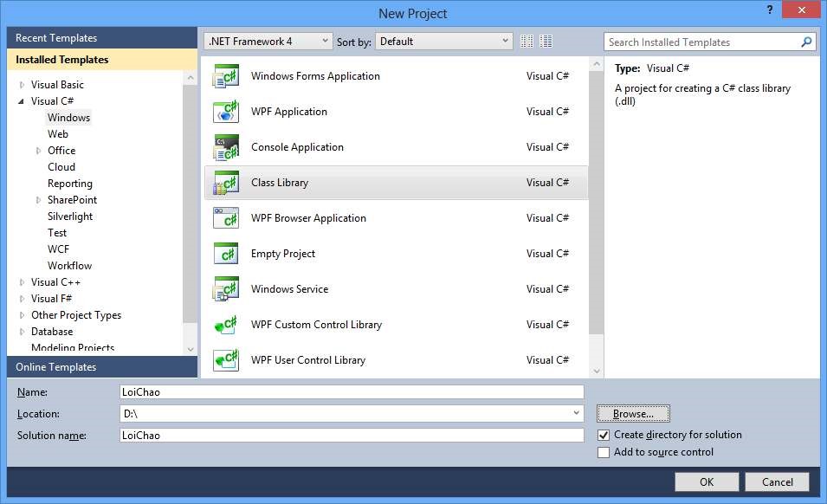Click the Windows Forms Application template icon
Image resolution: width=827 pixels, height=504 pixels.
point(226,76)
